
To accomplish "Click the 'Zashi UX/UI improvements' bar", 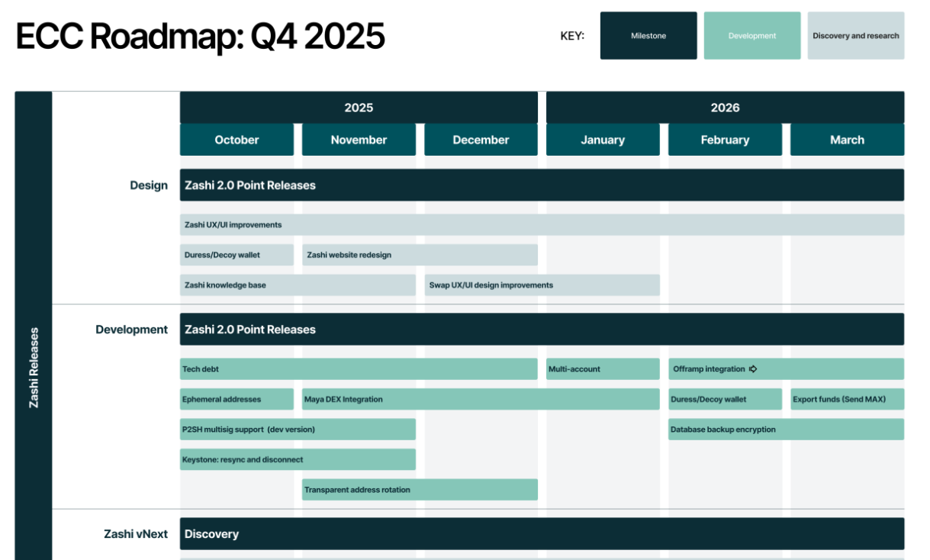I will tap(542, 225).
